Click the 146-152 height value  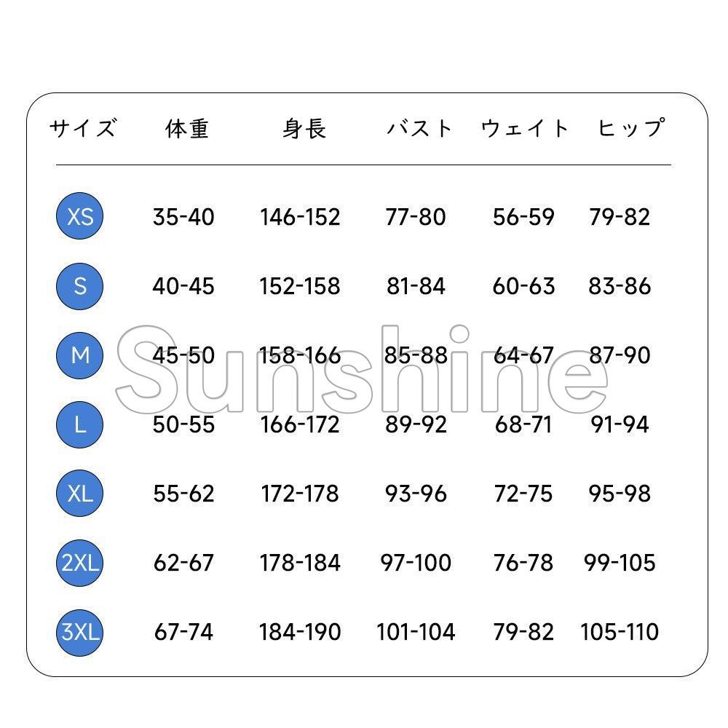300,217
